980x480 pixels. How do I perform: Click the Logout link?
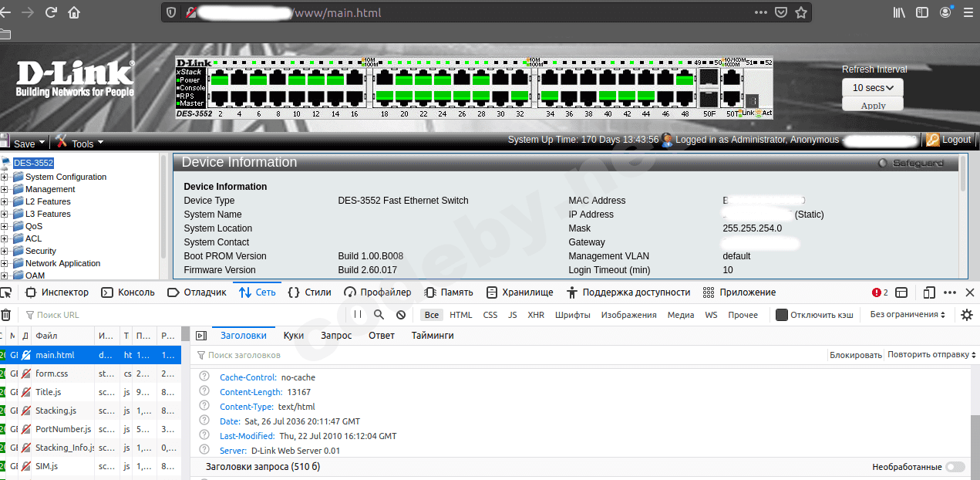tap(957, 140)
